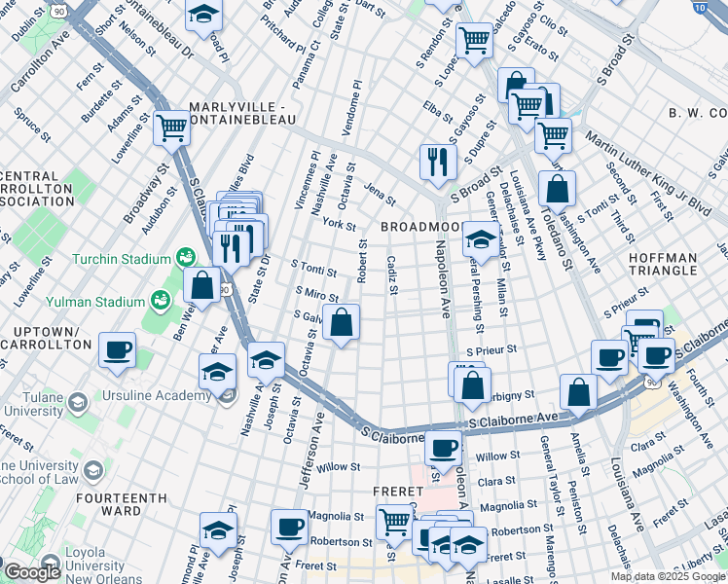
Task: Select the FOURTEENTH WARD label
Action: coord(122,504)
